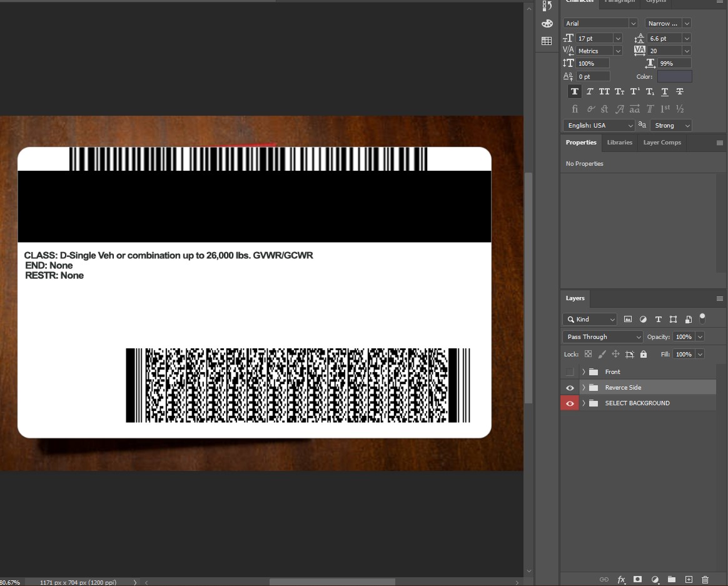The height and width of the screenshot is (586, 728).
Task: Click the Titling Alternates icon
Action: [650, 109]
